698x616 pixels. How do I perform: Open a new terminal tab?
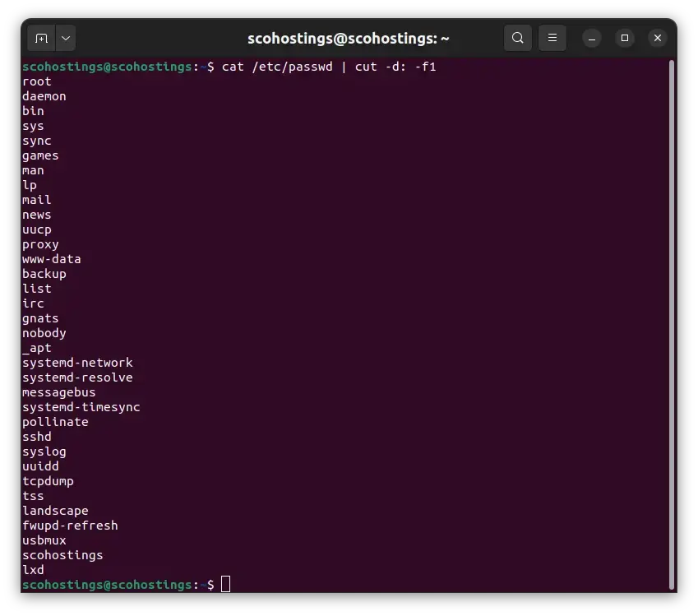coord(41,39)
